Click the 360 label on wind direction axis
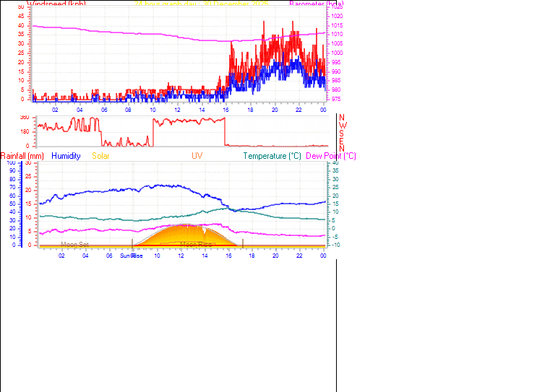The image size is (550, 392). pos(24,117)
